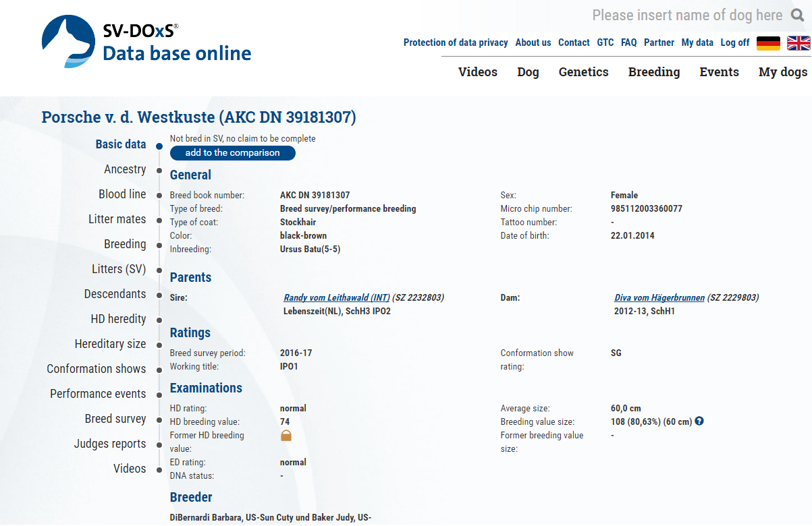
Task: Select Litters (SV) in the sidebar
Action: point(119,269)
